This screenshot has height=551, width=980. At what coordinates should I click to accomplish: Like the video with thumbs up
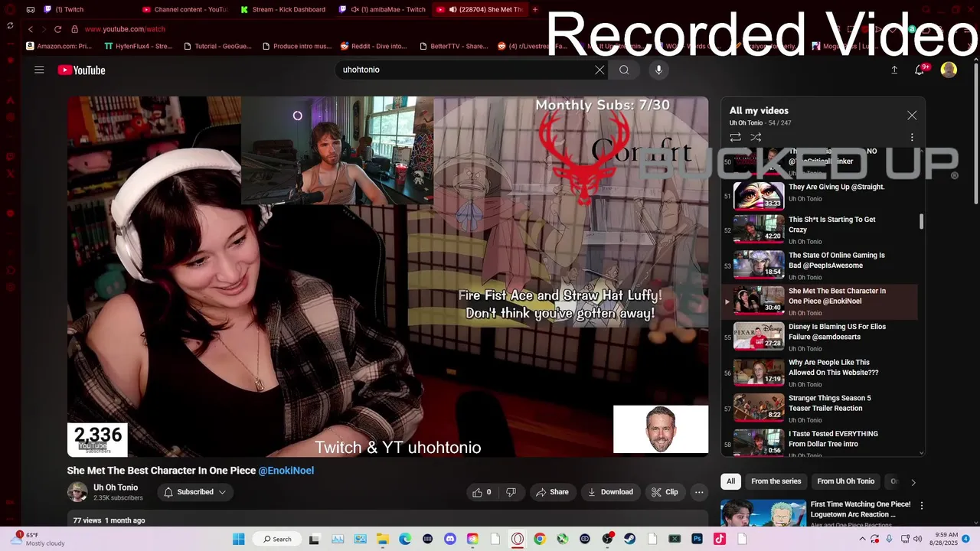click(x=482, y=492)
